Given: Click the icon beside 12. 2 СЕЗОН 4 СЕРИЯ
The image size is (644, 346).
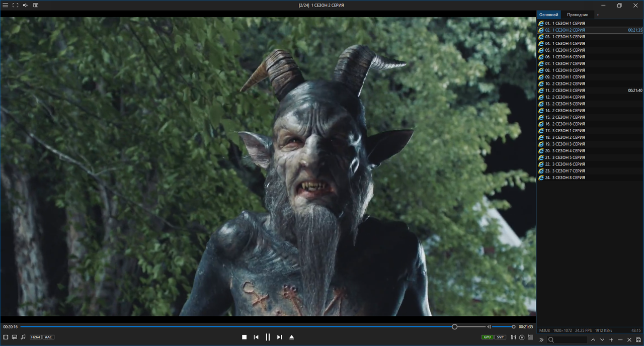Looking at the screenshot, I should pyautogui.click(x=541, y=97).
